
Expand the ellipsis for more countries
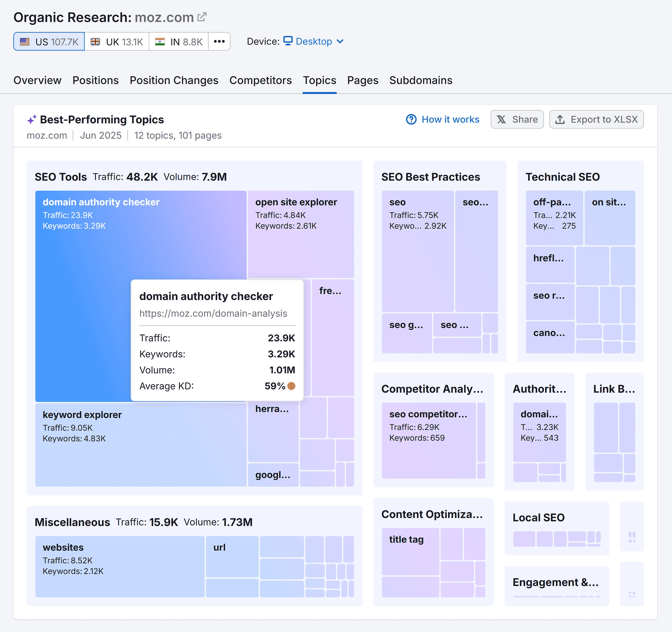pos(219,41)
